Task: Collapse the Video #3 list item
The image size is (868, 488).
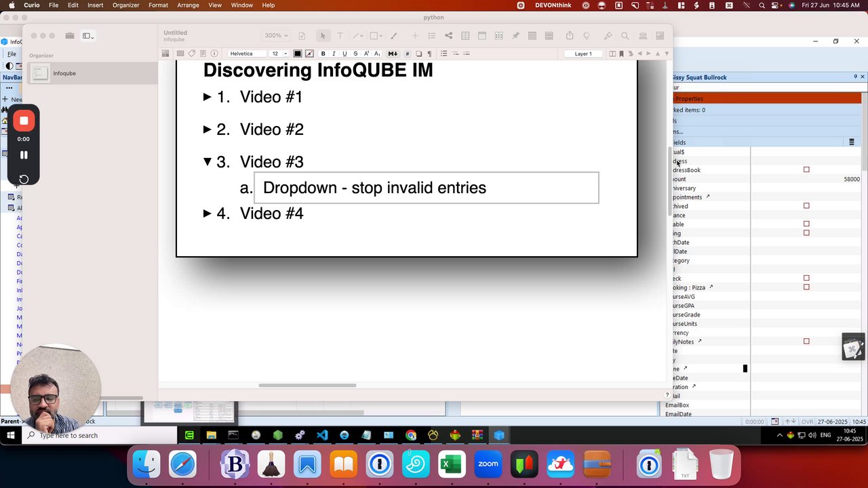Action: coord(208,161)
